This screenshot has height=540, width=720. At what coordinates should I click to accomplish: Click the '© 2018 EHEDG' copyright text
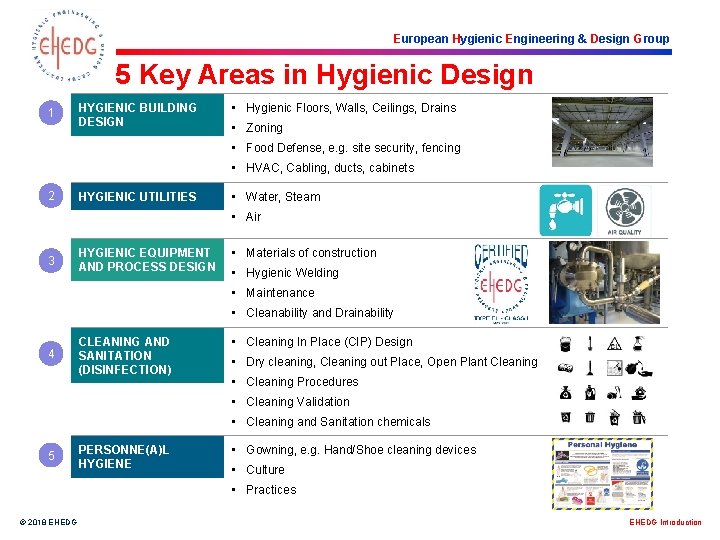click(x=48, y=522)
